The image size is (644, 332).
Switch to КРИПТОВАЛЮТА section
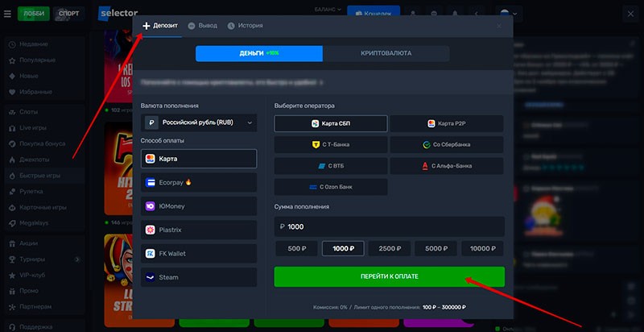[385, 53]
